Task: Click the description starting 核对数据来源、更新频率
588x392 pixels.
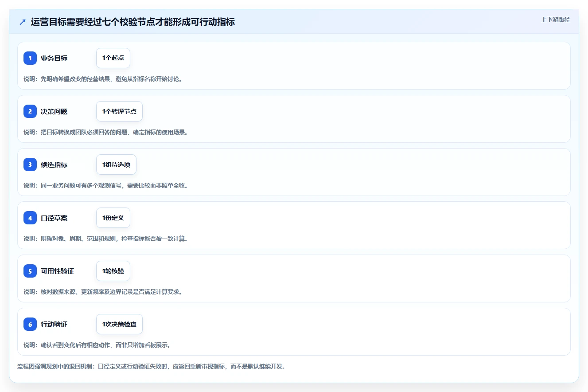Action: 103,292
